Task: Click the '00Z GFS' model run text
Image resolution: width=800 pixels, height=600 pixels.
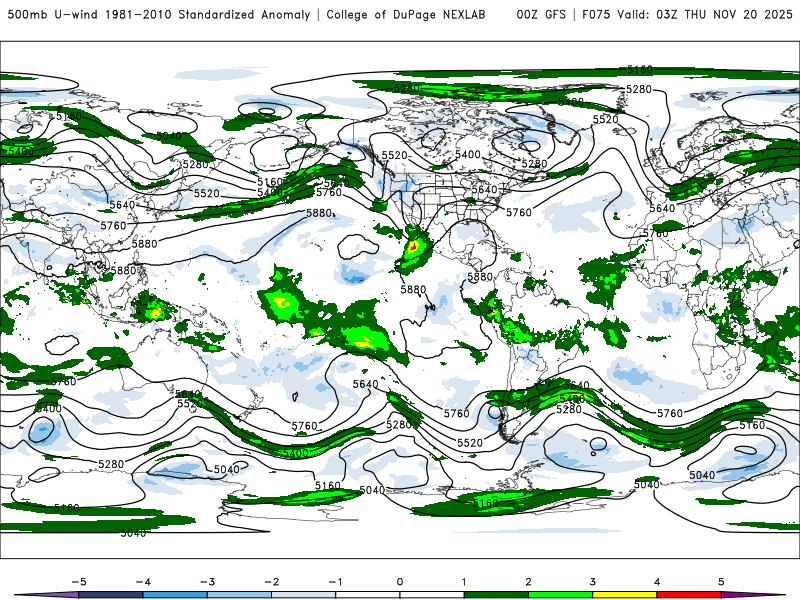Action: (x=541, y=14)
